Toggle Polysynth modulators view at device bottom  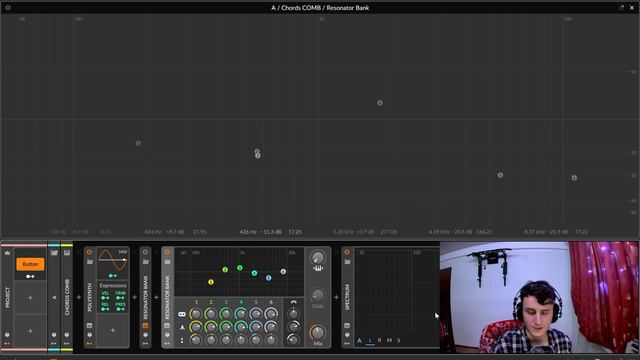click(89, 344)
